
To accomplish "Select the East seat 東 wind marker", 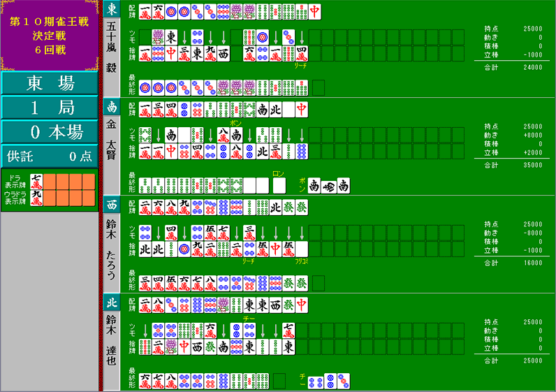I will tap(112, 9).
